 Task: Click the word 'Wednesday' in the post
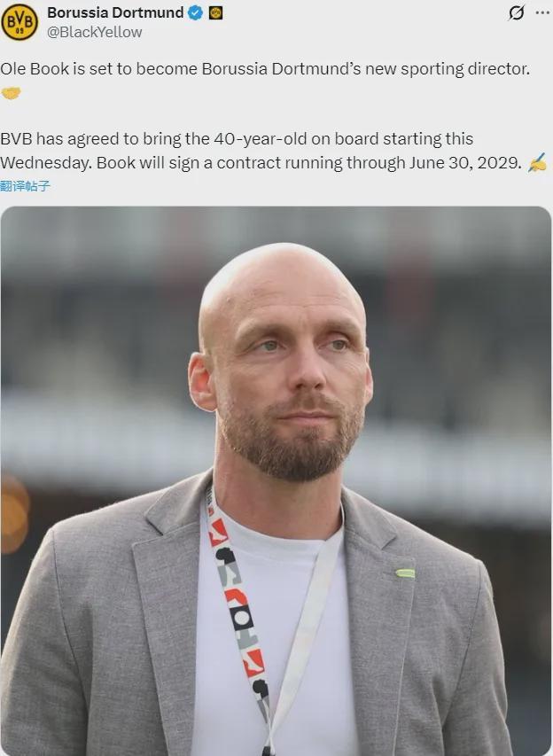coord(46,162)
